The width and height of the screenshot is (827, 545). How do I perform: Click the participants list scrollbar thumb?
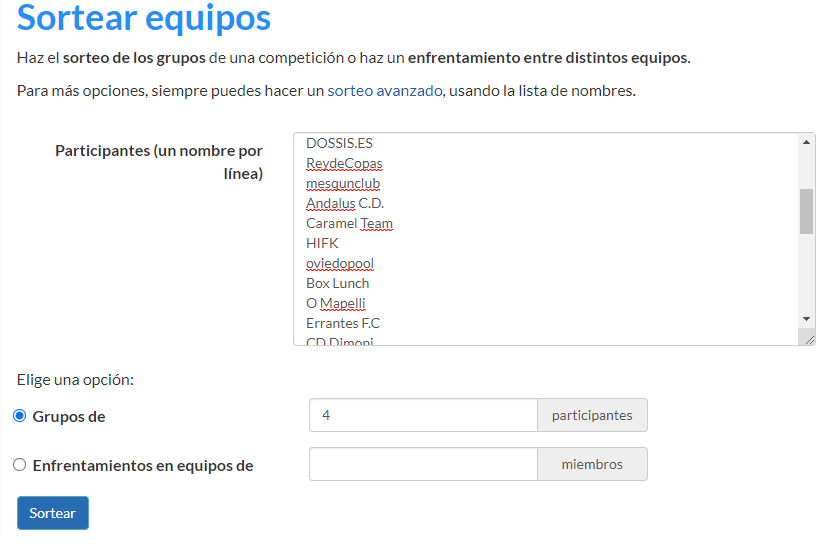point(806,211)
